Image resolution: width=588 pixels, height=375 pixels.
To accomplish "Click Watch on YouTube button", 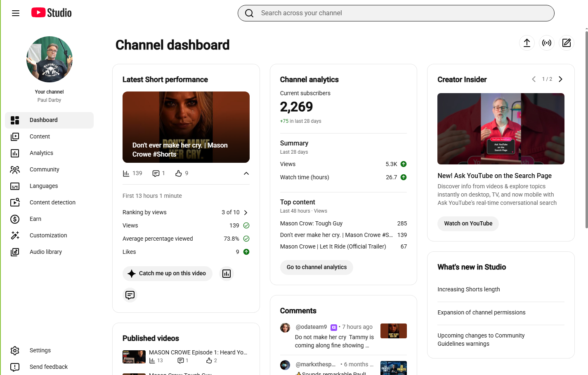I will tap(468, 224).
